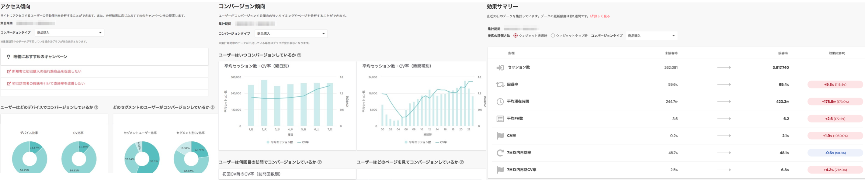Screen dimensions: 868x180
Task: Click the 60.67% label in セグメント別CV比率
Action: pyautogui.click(x=189, y=171)
